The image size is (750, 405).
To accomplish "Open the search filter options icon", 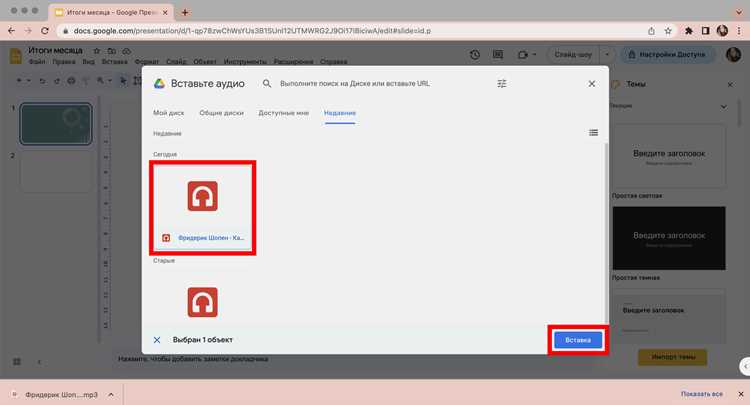I will point(502,84).
